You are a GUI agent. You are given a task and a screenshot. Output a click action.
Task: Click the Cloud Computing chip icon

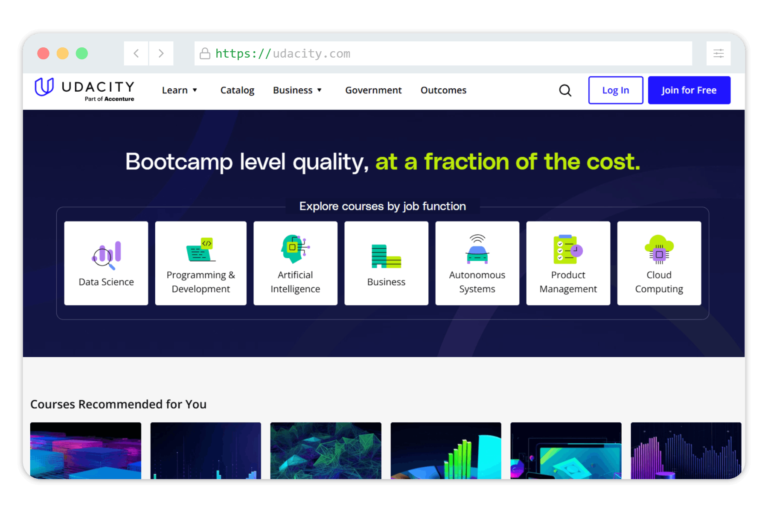(x=659, y=249)
